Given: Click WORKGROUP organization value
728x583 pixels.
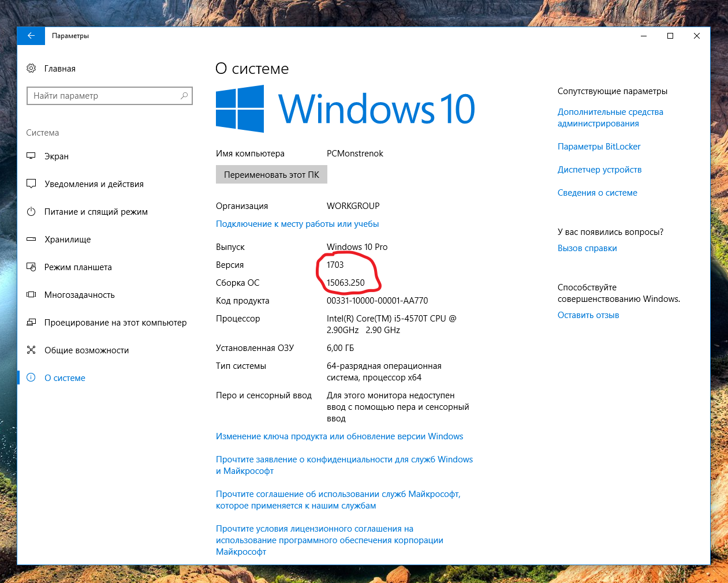Looking at the screenshot, I should [x=353, y=206].
